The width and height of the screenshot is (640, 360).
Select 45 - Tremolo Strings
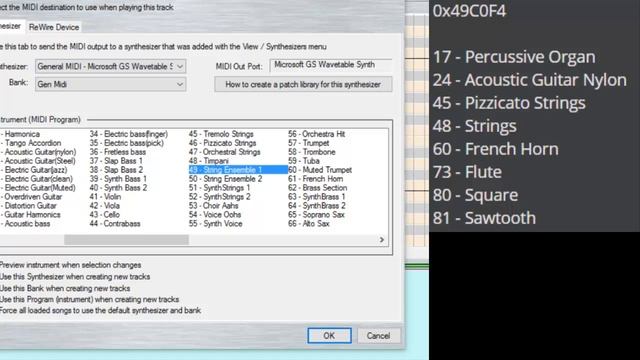221,134
